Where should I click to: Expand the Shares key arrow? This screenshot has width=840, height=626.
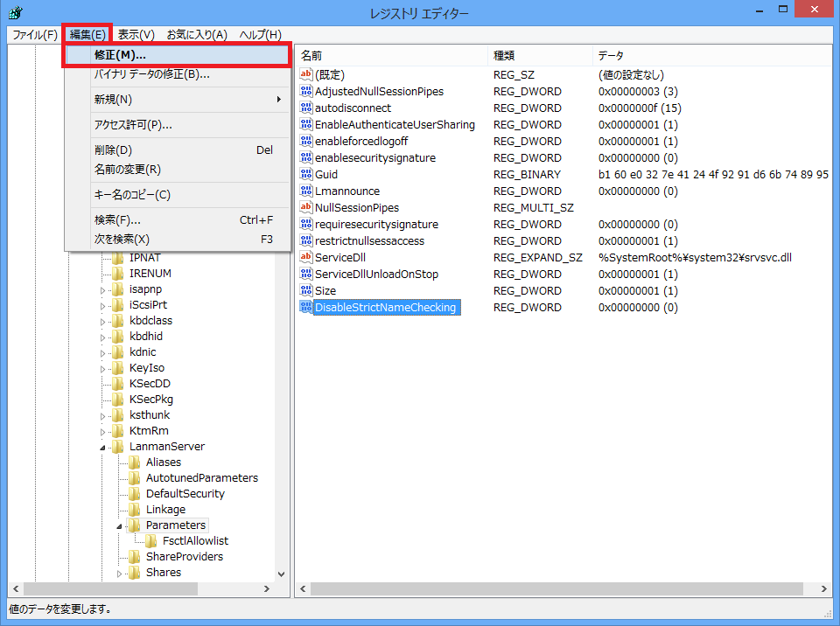coord(120,574)
